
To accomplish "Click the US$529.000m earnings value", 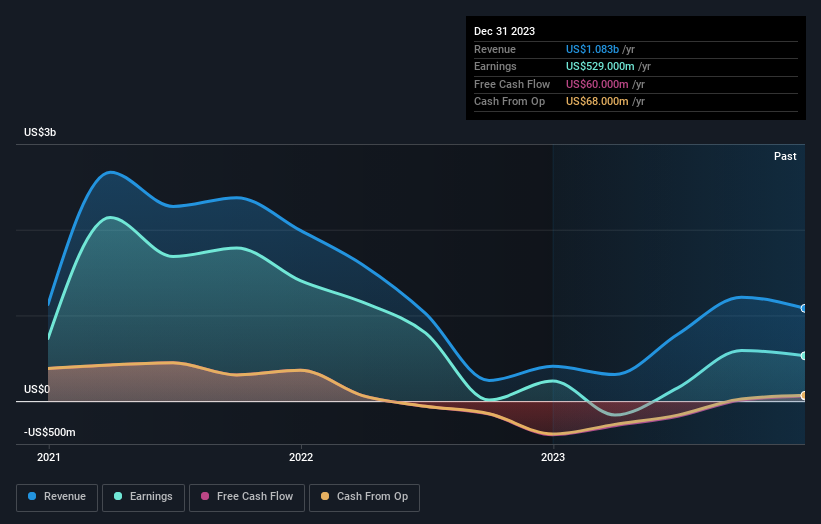I will [x=600, y=66].
